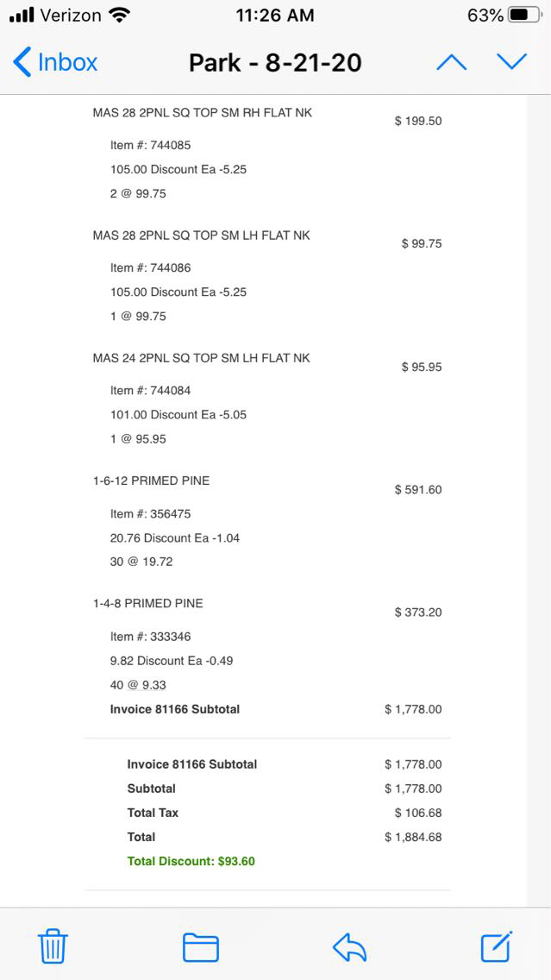
Task: Select the 1-6-12 PRIMED PINE line
Action: click(151, 481)
